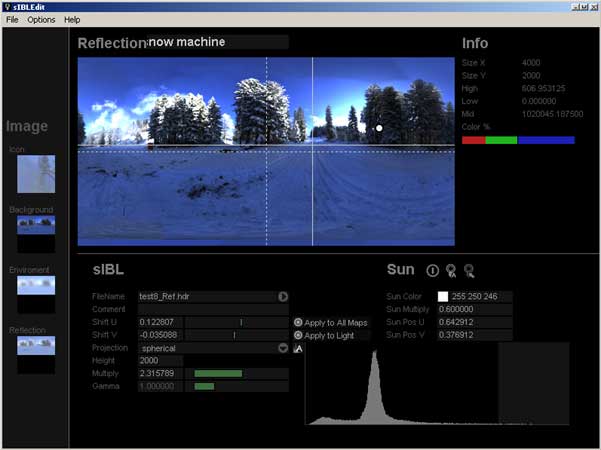
Task: Click the Sun info circle icon
Action: point(432,271)
